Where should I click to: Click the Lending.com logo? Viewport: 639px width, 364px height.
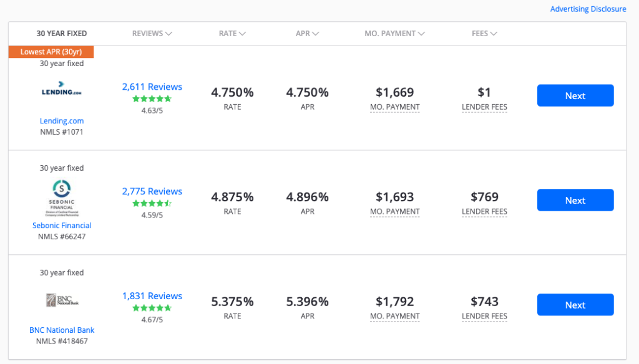point(61,92)
